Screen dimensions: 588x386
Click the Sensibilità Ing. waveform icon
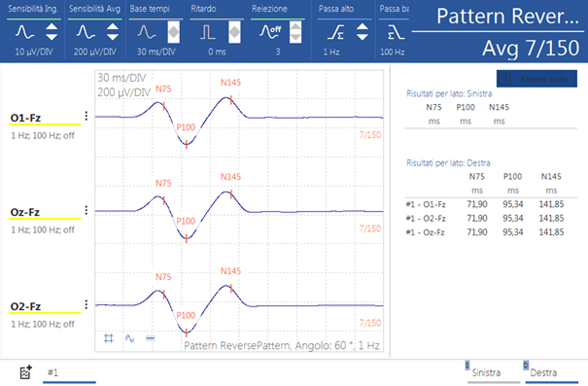tap(24, 32)
